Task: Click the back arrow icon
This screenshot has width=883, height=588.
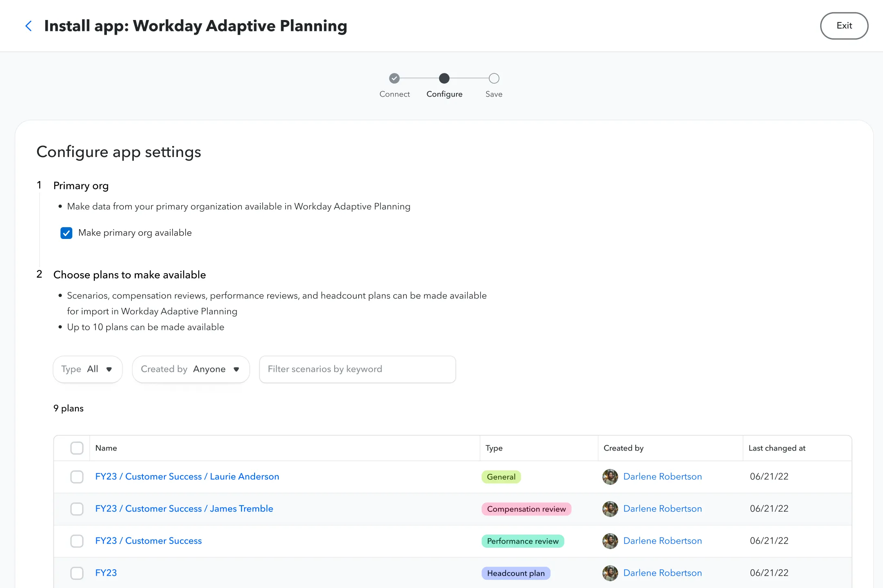Action: coord(29,26)
